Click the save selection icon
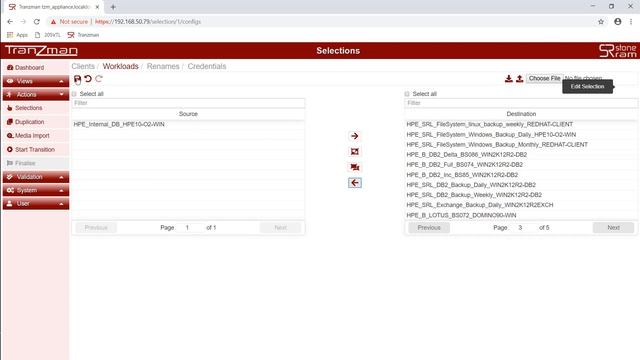The width and height of the screenshot is (640, 360). pos(77,79)
